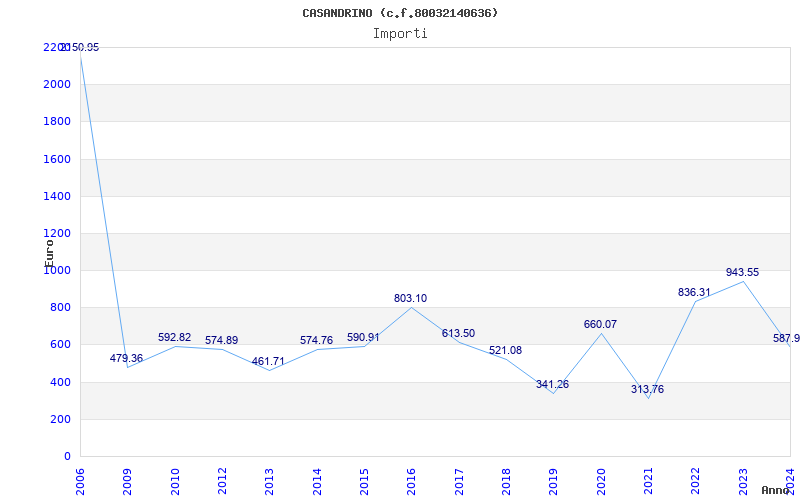Click the Anno axis title
Viewport: 800px width, 500px height.
(776, 490)
